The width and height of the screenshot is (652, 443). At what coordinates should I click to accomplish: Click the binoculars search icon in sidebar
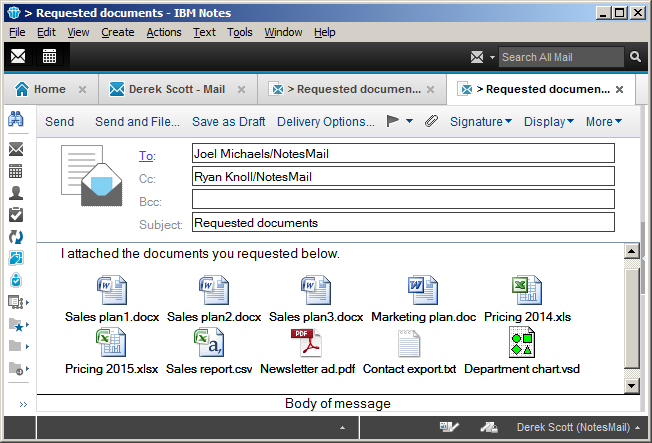tap(16, 119)
